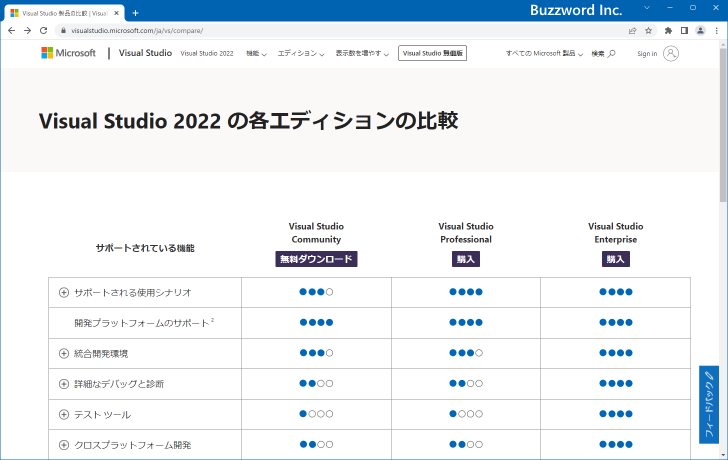Click 購入 button under Visual Studio Enterprise

tap(616, 259)
